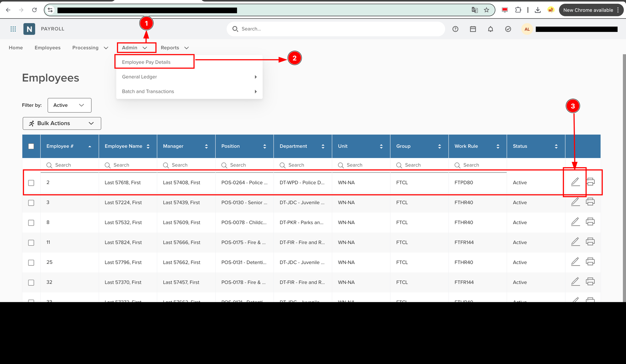Open the Chrome extensions puzzle icon
Viewport: 626px width, 364px height.
pos(518,10)
